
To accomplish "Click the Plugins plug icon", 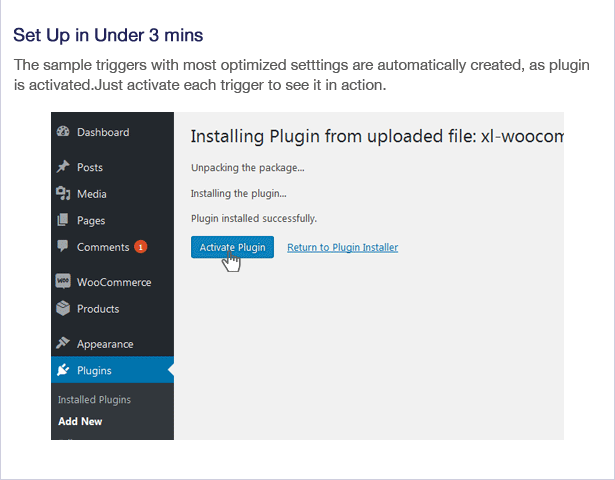I will (x=63, y=370).
